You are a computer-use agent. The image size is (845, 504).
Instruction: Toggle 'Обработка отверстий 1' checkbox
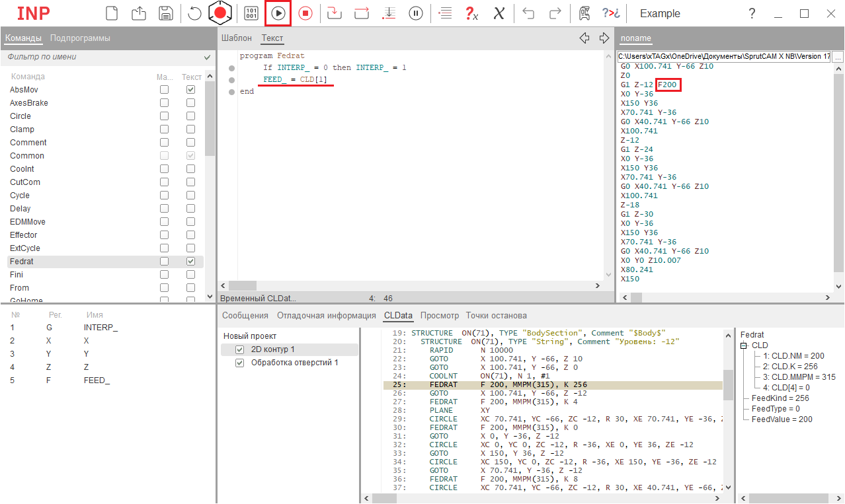[240, 363]
